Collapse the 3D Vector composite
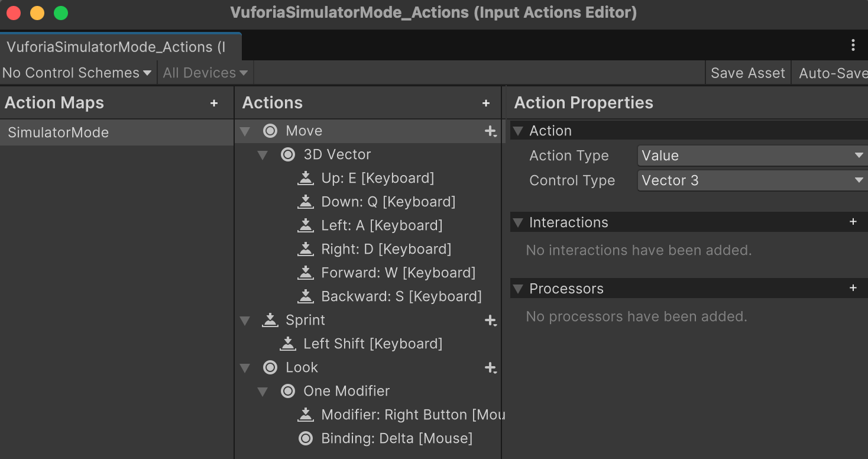The width and height of the screenshot is (868, 459). [x=263, y=155]
